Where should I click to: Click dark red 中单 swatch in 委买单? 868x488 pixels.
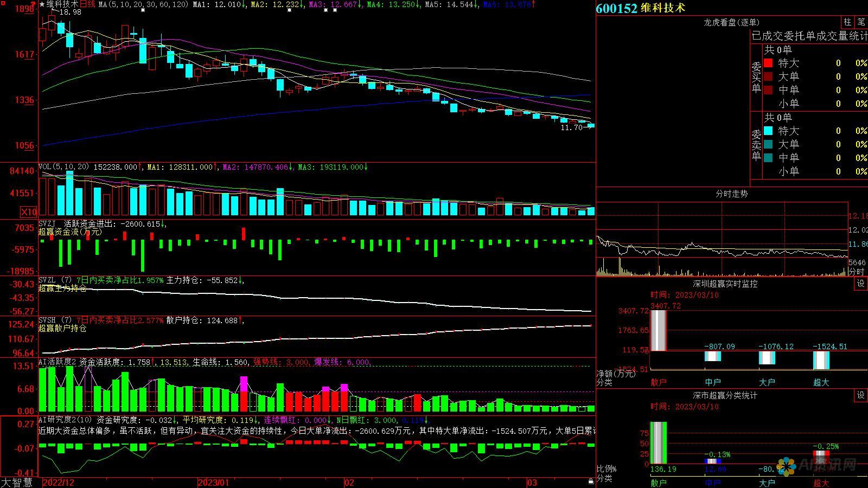[x=768, y=90]
